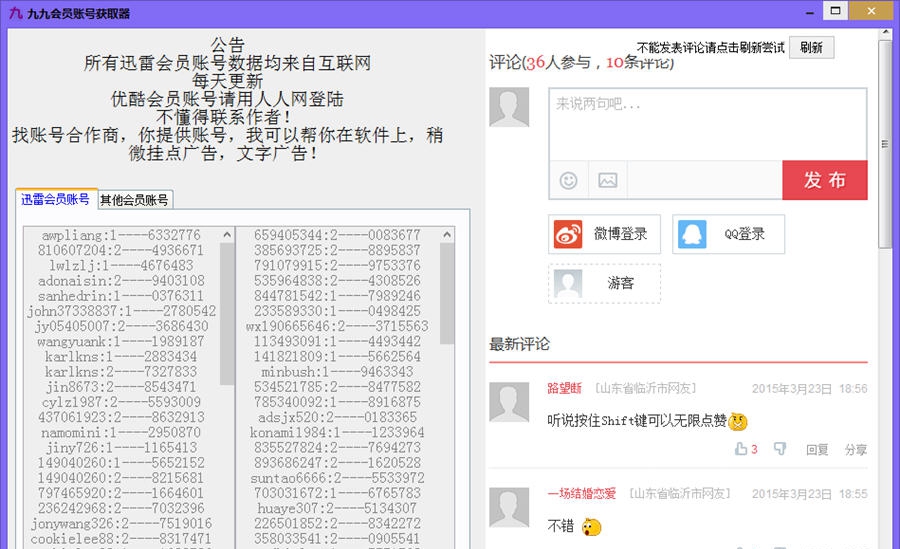Select account row namomini:1----2950870
900x549 pixels.
coord(121,432)
